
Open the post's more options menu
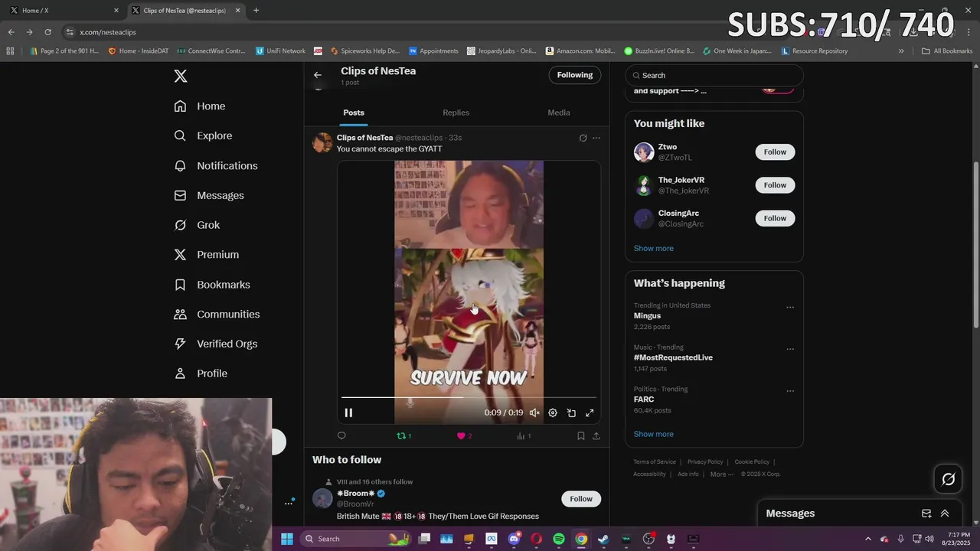click(596, 138)
